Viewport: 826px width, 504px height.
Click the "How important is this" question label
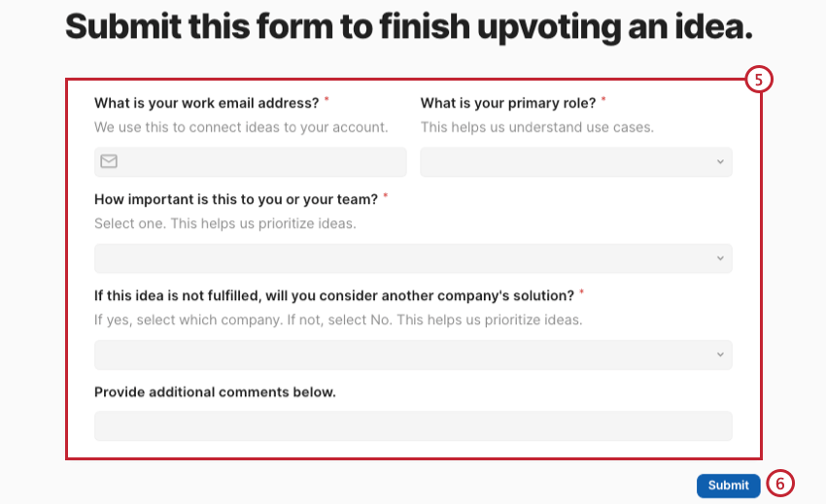(236, 199)
